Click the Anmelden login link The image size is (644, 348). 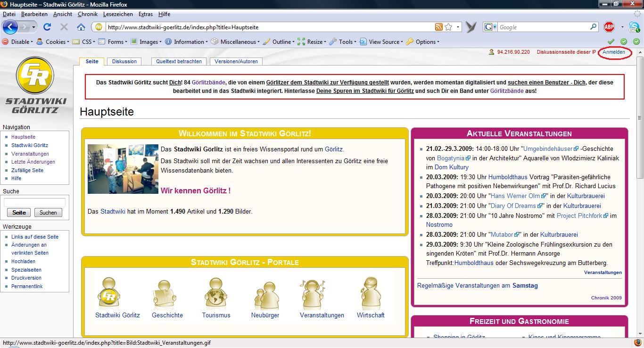click(614, 52)
